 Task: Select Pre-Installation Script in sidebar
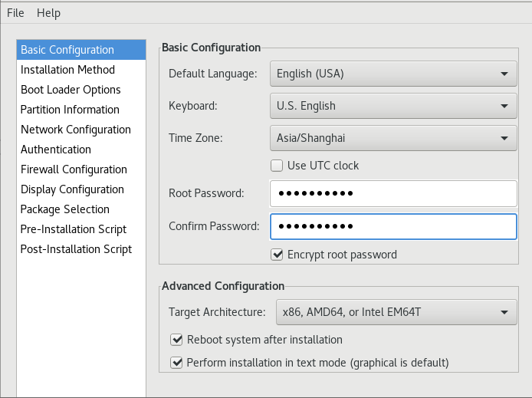(x=74, y=229)
